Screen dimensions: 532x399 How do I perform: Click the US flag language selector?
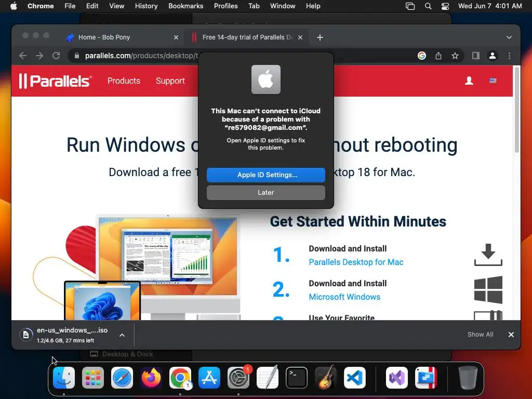(x=493, y=81)
